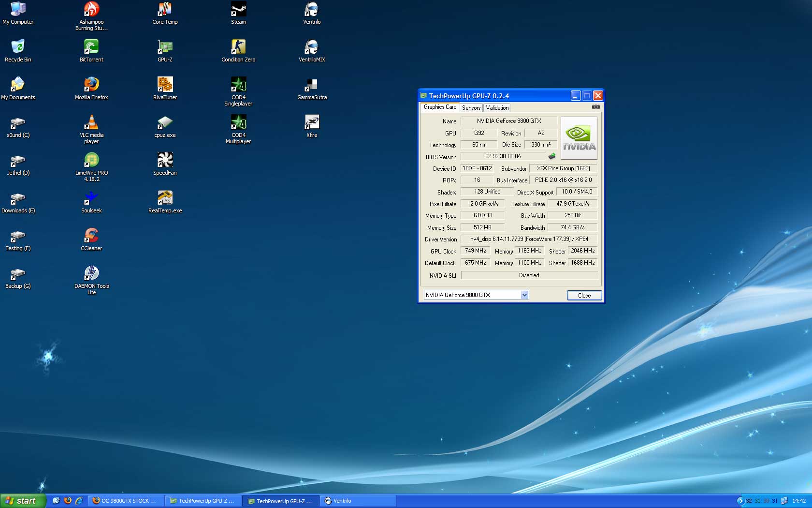Open the Soulseek desktop icon

(91, 202)
